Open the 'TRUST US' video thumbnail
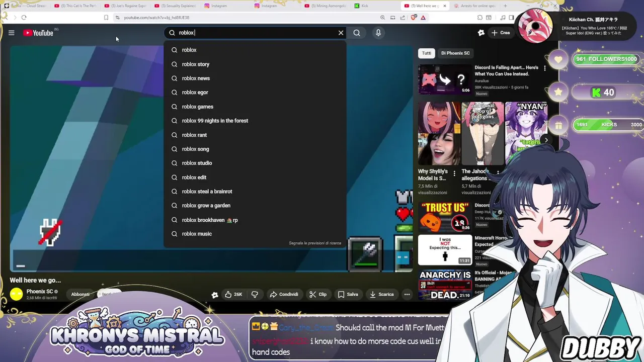644x362 pixels. click(445, 217)
